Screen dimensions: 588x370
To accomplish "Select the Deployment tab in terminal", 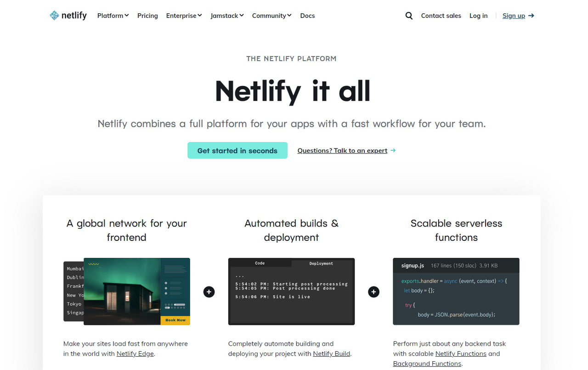I will [x=321, y=263].
